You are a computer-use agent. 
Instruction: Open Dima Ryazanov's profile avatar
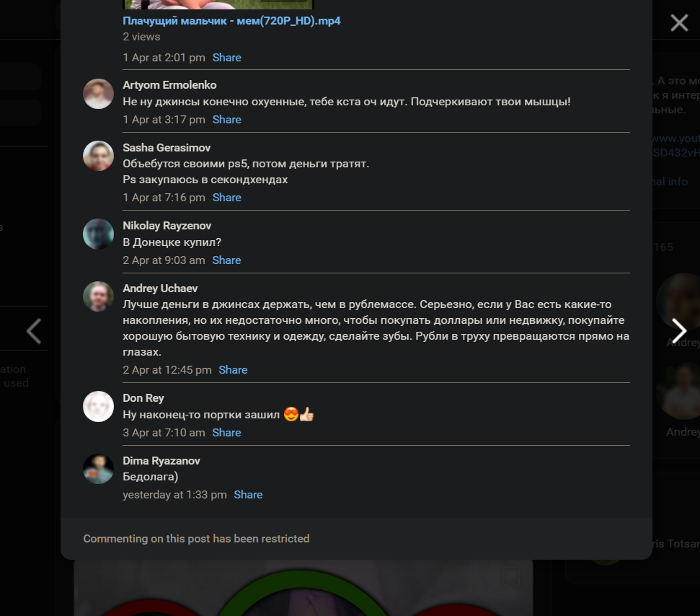pyautogui.click(x=98, y=469)
